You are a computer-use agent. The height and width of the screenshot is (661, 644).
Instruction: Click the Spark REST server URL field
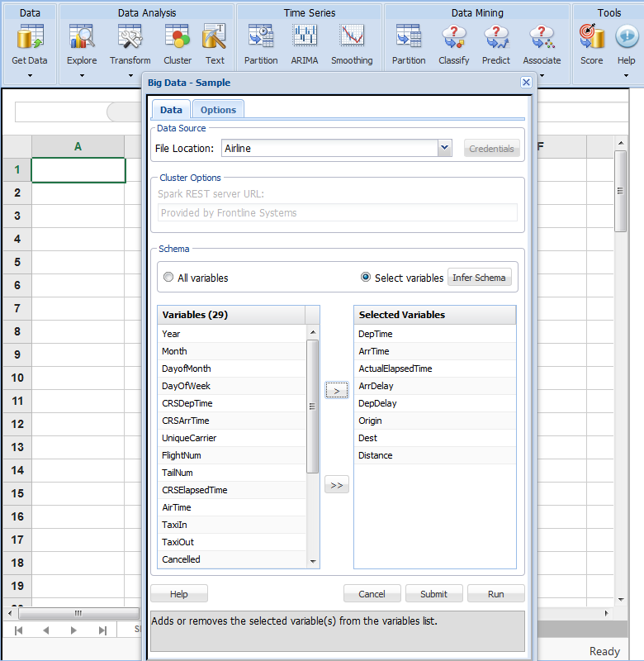(x=338, y=212)
